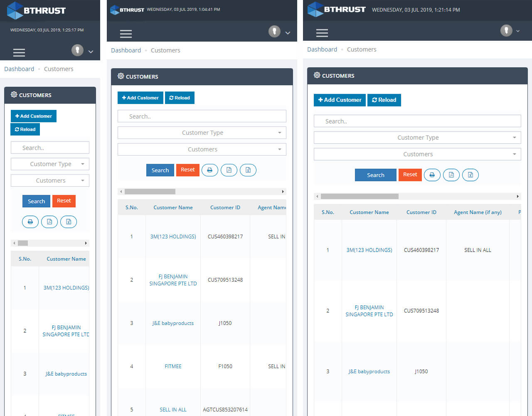Viewport: 532px width, 416px height.
Task: Click orange Reset button in right panel
Action: point(410,175)
